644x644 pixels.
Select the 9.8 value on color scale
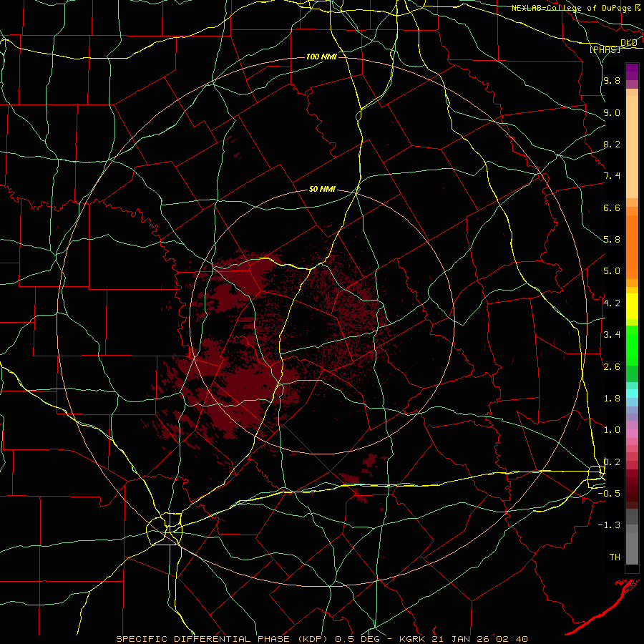coord(612,81)
